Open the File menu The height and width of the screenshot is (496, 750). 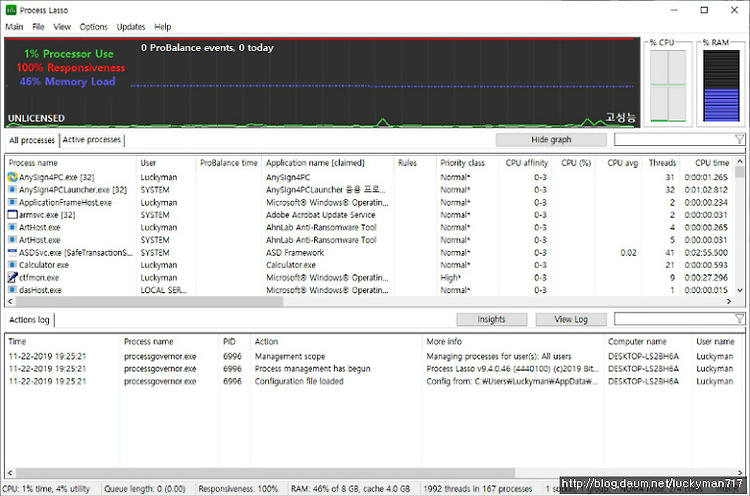(38, 27)
